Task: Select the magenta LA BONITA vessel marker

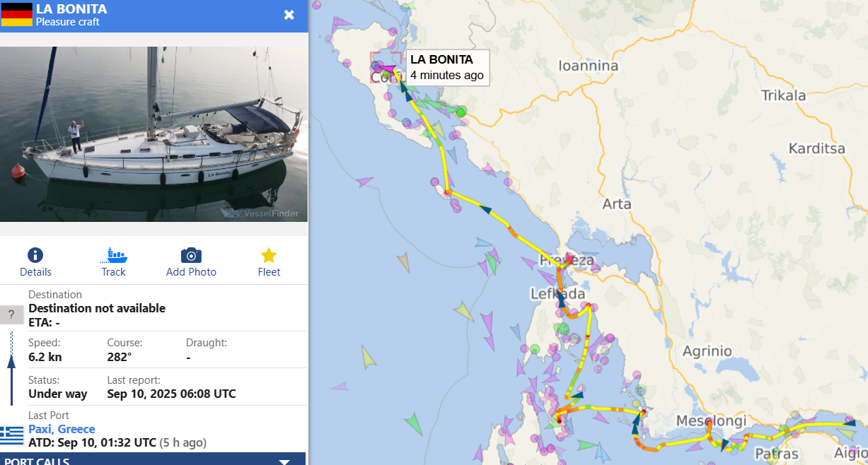Action: click(387, 69)
